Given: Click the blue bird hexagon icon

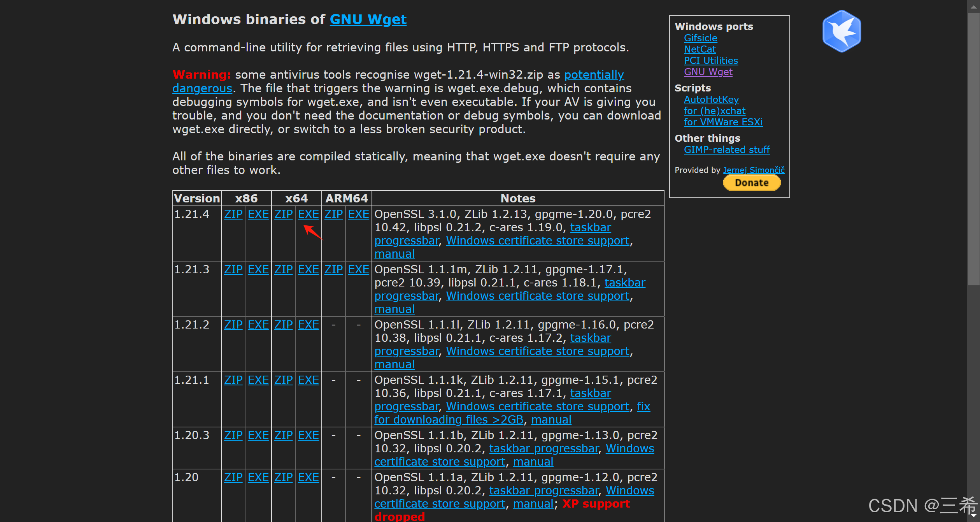Looking at the screenshot, I should click(x=842, y=31).
